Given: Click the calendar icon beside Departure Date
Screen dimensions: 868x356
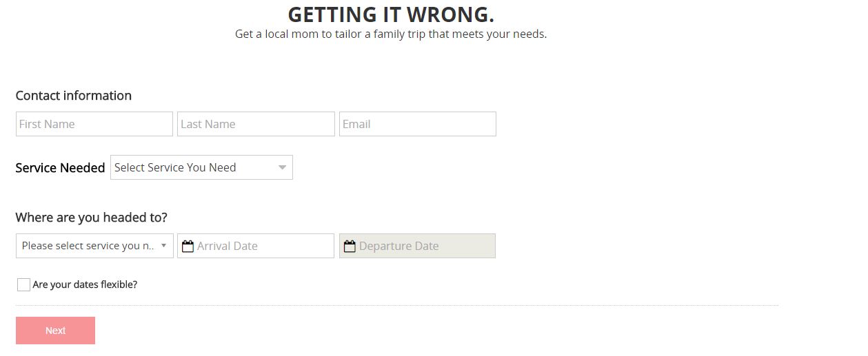Looking at the screenshot, I should pyautogui.click(x=350, y=247).
